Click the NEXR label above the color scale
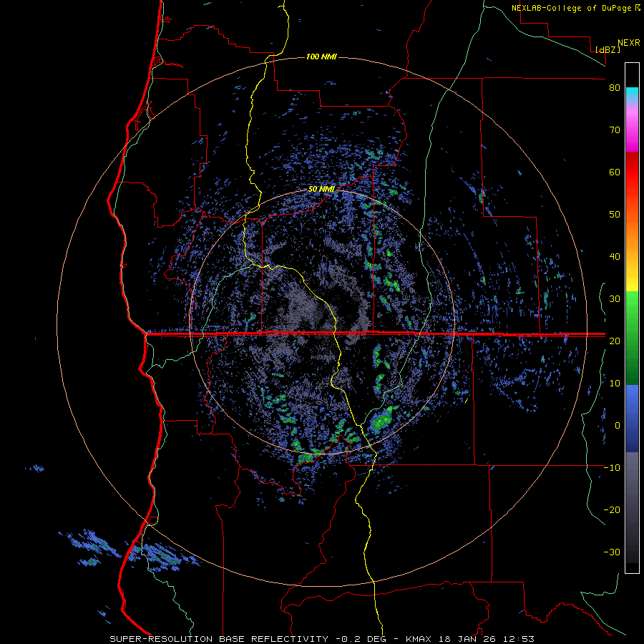 tap(629, 43)
